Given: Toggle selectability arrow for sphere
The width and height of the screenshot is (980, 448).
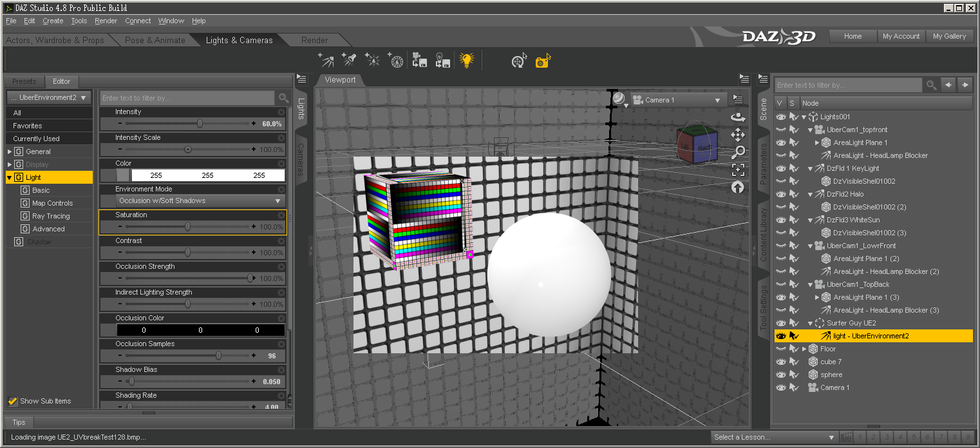Looking at the screenshot, I should 794,375.
